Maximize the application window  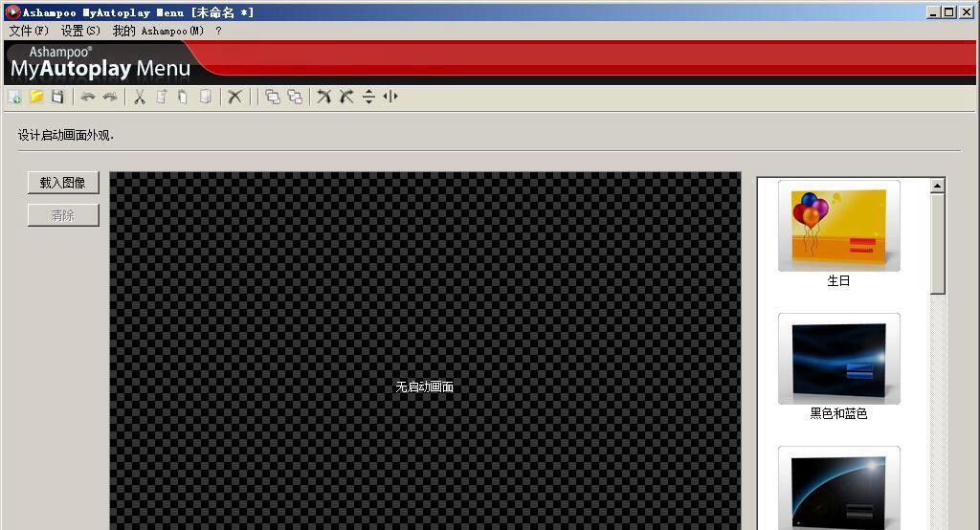click(x=948, y=11)
